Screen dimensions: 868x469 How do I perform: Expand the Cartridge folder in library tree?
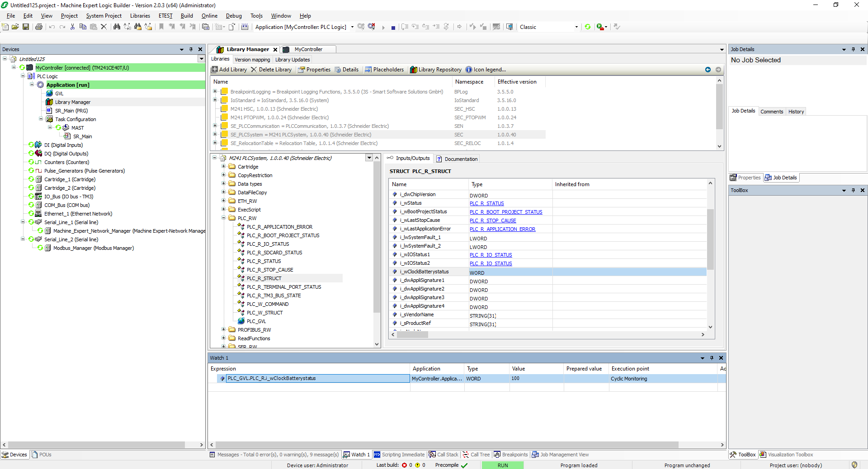(x=223, y=167)
